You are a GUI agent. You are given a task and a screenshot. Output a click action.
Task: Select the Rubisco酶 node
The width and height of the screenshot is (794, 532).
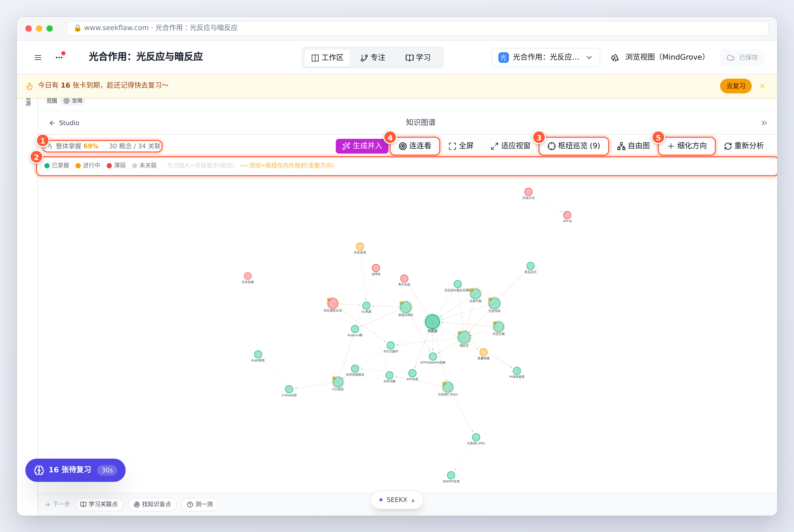pyautogui.click(x=355, y=329)
